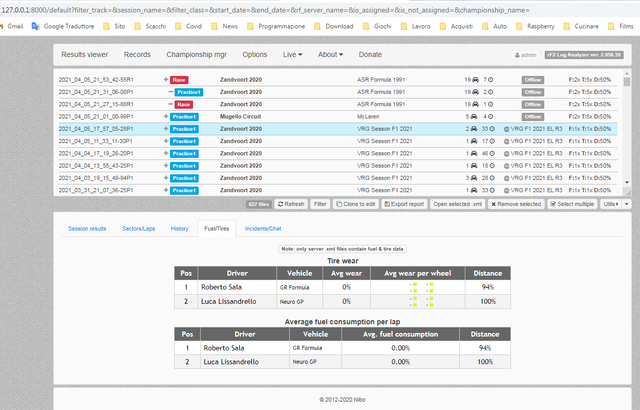Open the Championship mgr page
Screen dimensions: 640x410
(196, 55)
